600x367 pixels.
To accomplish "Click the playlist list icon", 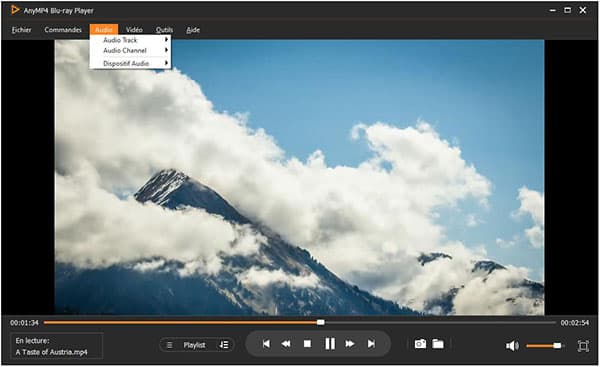I will pyautogui.click(x=170, y=345).
